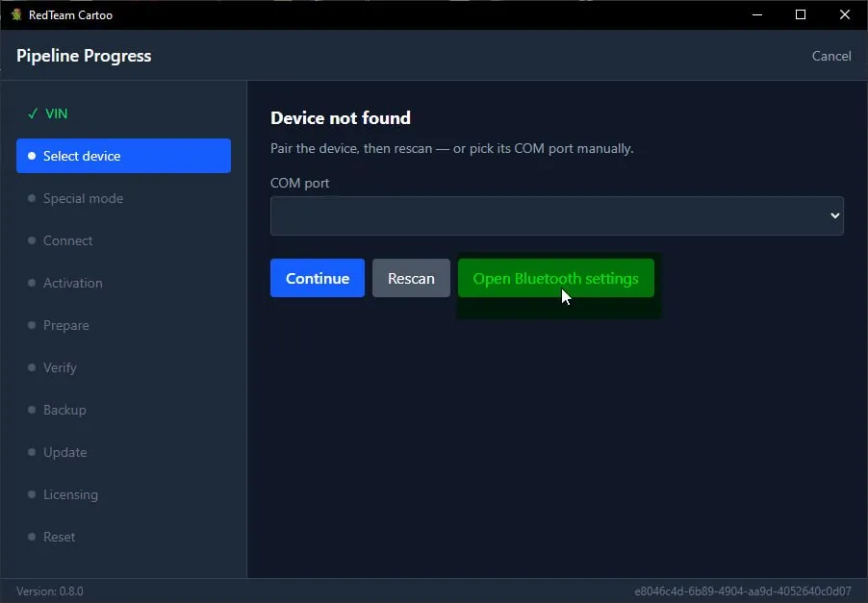Select the completed VIN step
868x603 pixels.
(47, 113)
